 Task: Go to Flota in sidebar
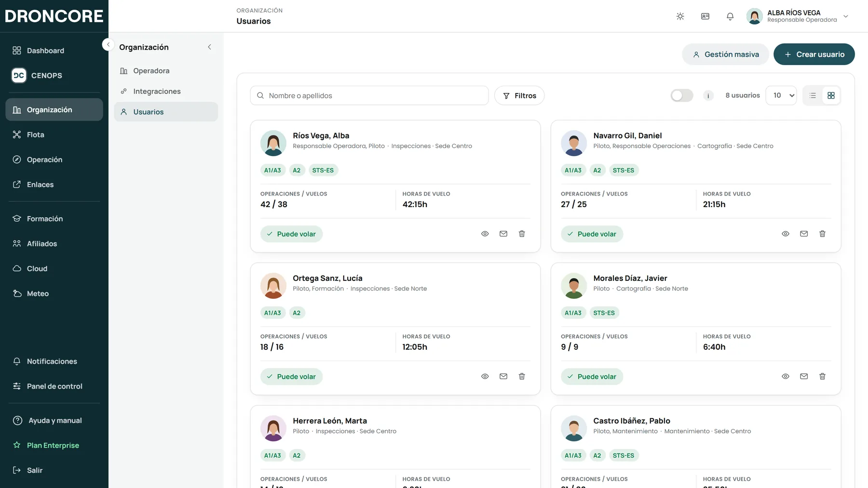point(54,134)
